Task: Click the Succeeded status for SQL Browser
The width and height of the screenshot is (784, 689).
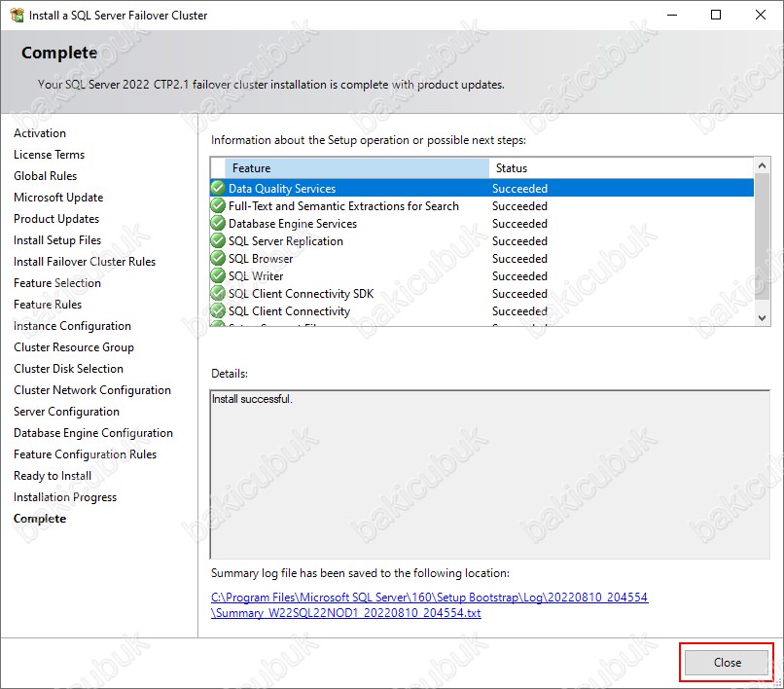Action: (x=519, y=258)
